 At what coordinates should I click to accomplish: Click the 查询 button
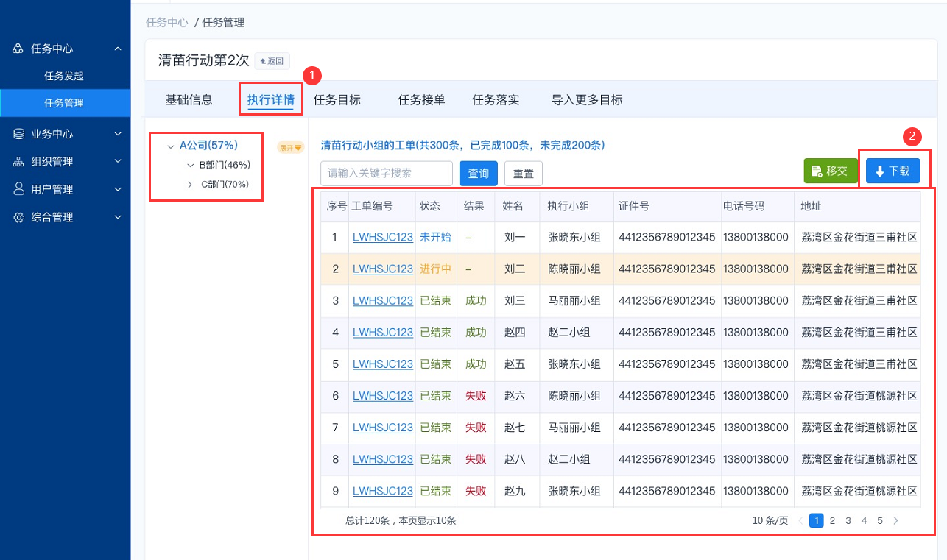point(479,174)
